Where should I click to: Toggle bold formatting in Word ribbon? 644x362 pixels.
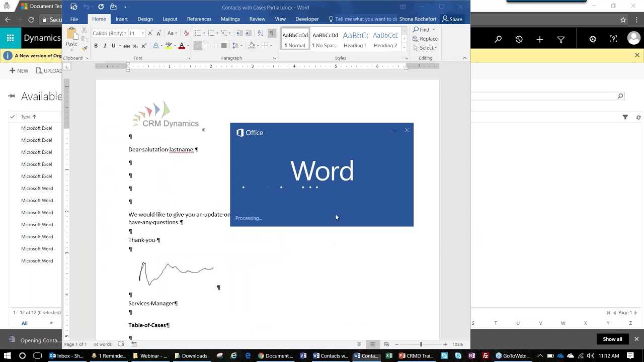(x=96, y=46)
